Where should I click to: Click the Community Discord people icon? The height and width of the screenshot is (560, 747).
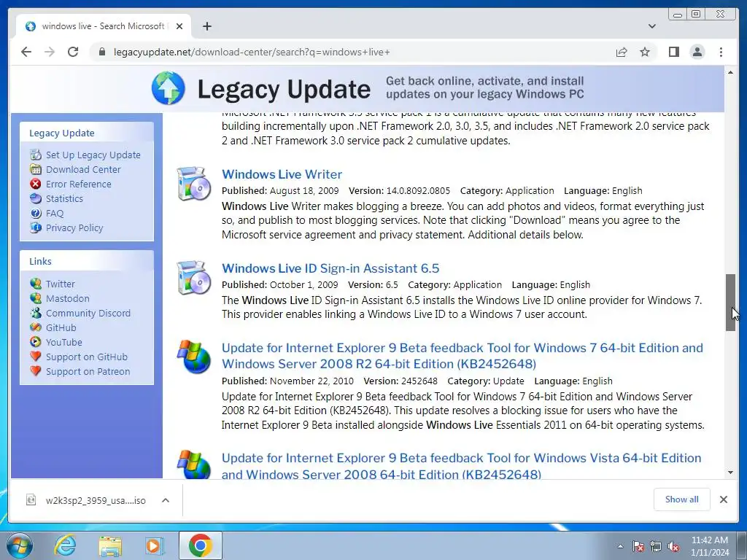click(36, 313)
